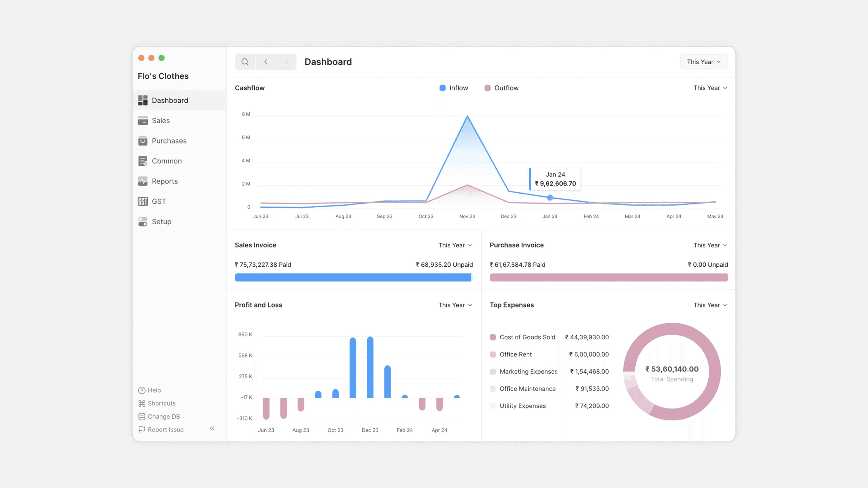Click the '₹ 68,935.20 Unpaid' amount
This screenshot has height=488, width=868.
tap(444, 265)
